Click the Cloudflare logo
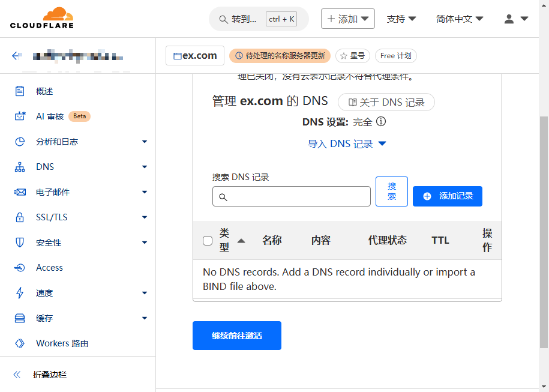This screenshot has width=549, height=392. [x=41, y=19]
